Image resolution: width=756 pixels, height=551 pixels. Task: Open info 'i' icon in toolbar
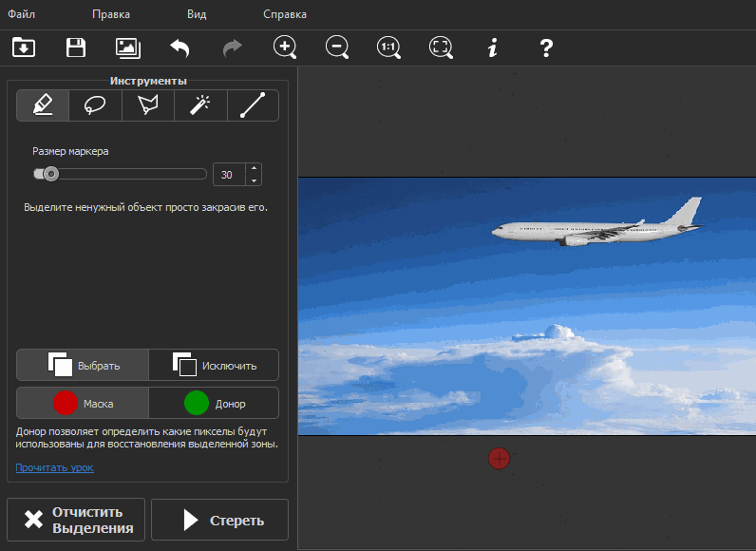(492, 47)
